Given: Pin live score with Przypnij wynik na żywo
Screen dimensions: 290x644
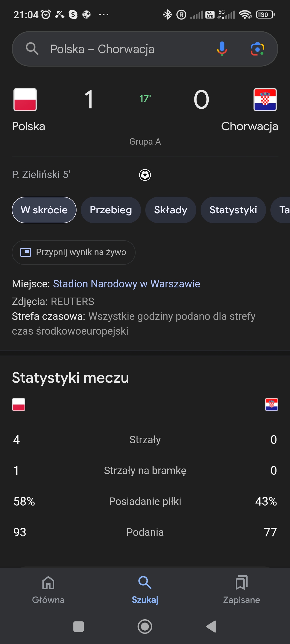Looking at the screenshot, I should point(74,252).
